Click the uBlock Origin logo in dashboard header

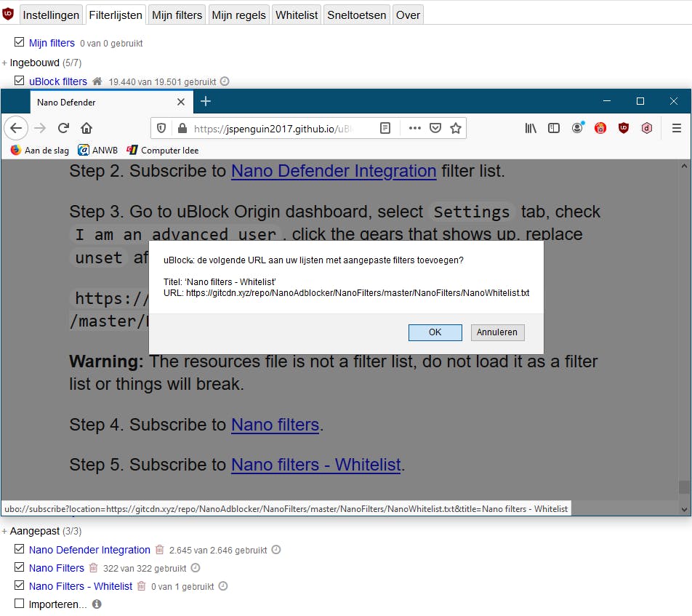tap(8, 14)
